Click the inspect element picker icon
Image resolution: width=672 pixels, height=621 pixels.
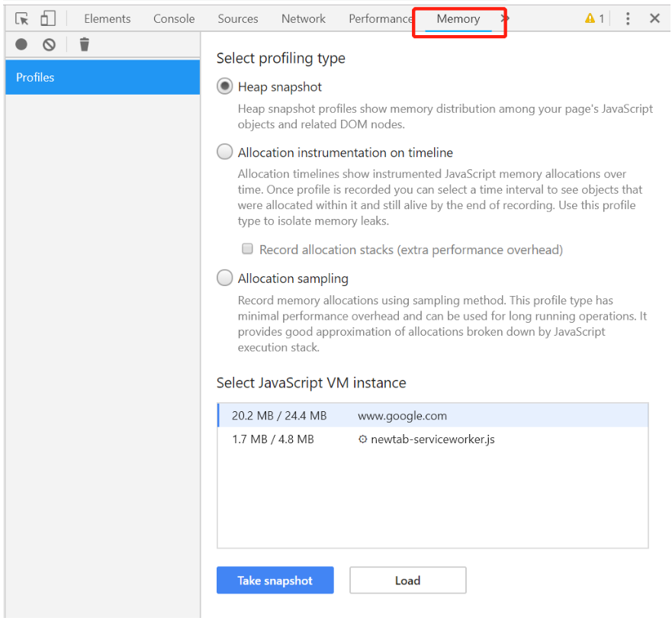21,19
